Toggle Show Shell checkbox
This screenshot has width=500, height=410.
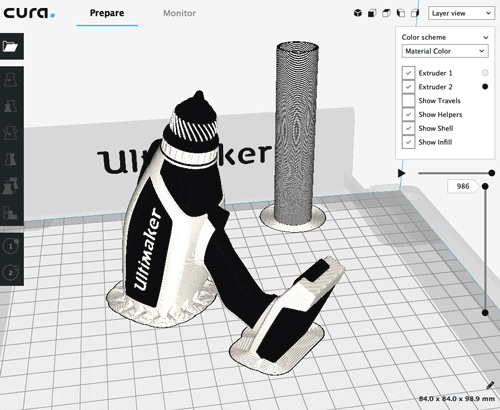click(x=408, y=128)
